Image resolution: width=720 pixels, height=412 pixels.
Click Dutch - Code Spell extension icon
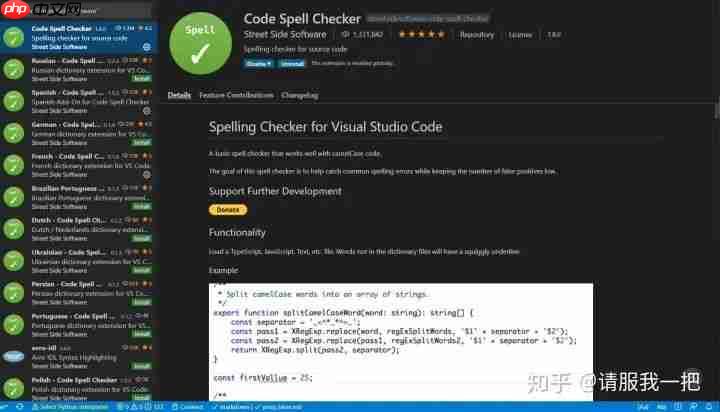(14, 229)
